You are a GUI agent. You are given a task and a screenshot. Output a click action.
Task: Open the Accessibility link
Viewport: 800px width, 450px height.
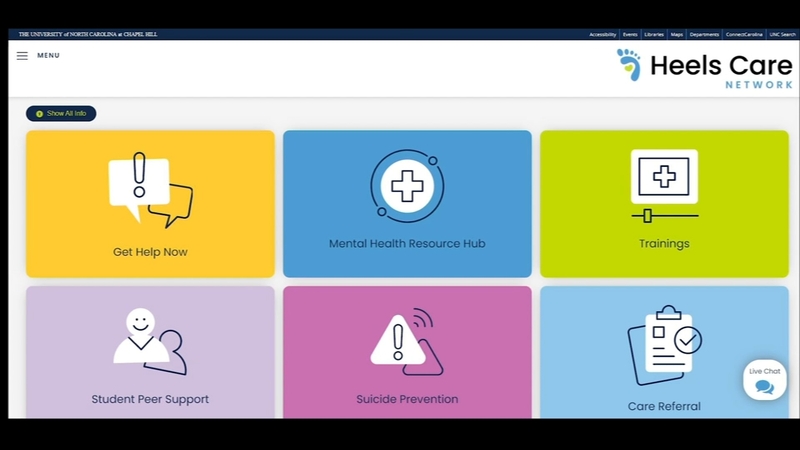(x=603, y=35)
